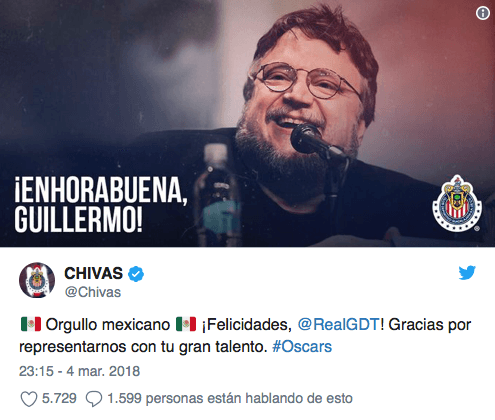
Task: Click the @Chivas handle
Action: click(x=93, y=292)
